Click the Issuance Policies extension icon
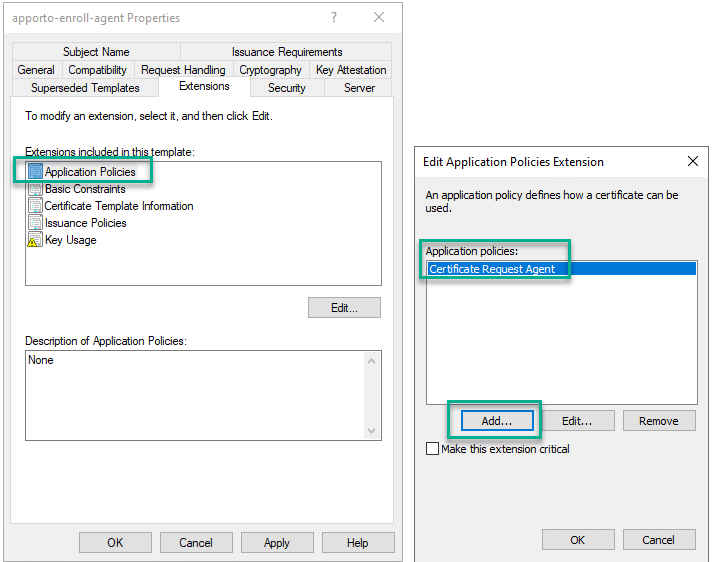This screenshot has height=562, width=712. point(36,223)
